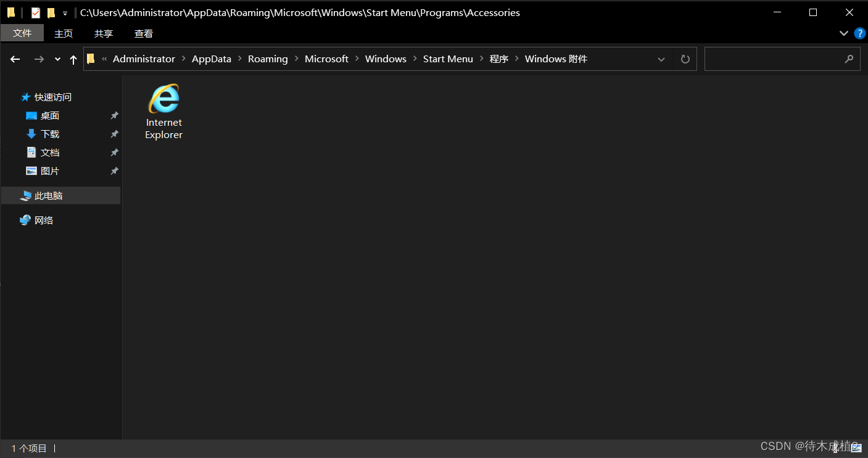Screen dimensions: 868x458
Task: Click the Properties quick access icon
Action: click(x=36, y=12)
